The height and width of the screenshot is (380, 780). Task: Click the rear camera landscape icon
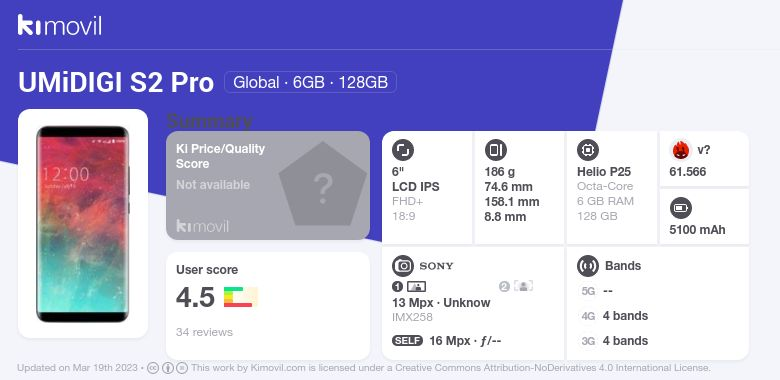(416, 286)
